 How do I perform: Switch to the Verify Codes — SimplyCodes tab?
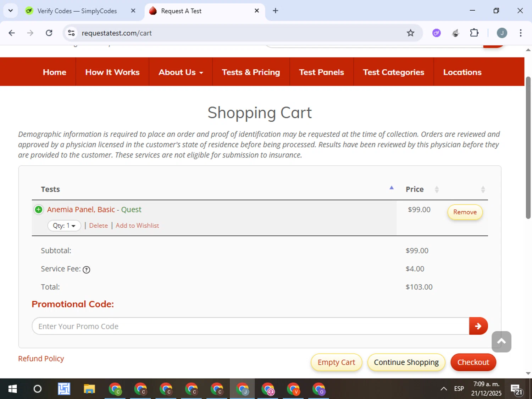click(77, 11)
